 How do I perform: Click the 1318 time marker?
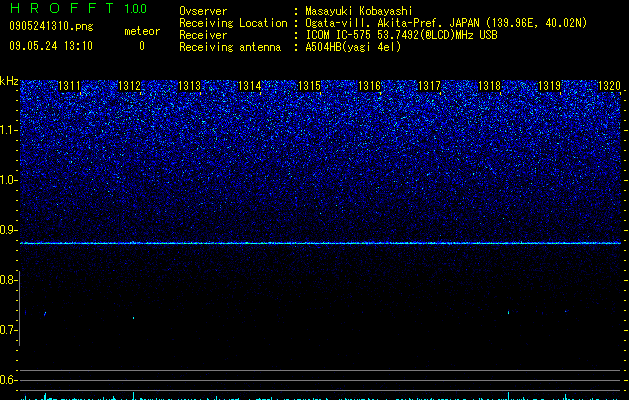(x=489, y=86)
